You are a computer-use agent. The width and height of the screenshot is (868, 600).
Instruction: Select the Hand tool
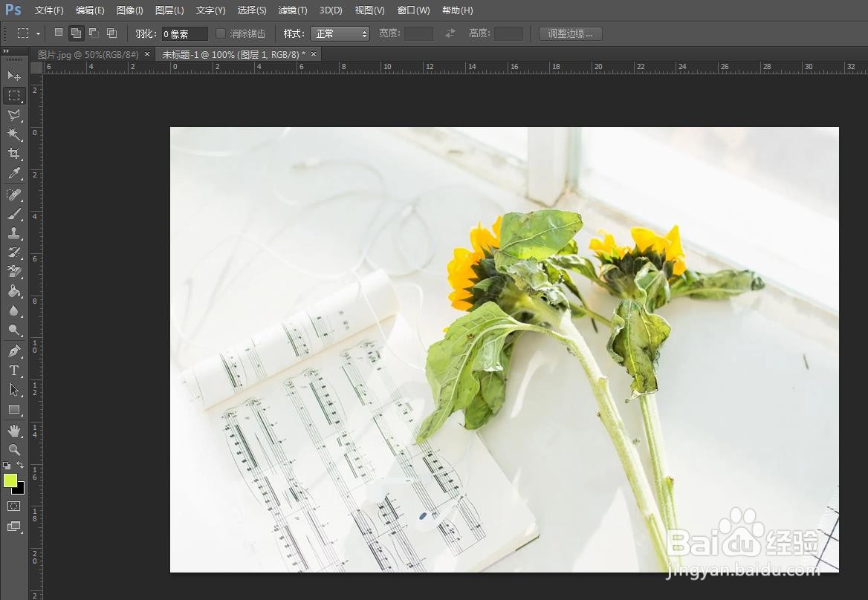point(14,430)
